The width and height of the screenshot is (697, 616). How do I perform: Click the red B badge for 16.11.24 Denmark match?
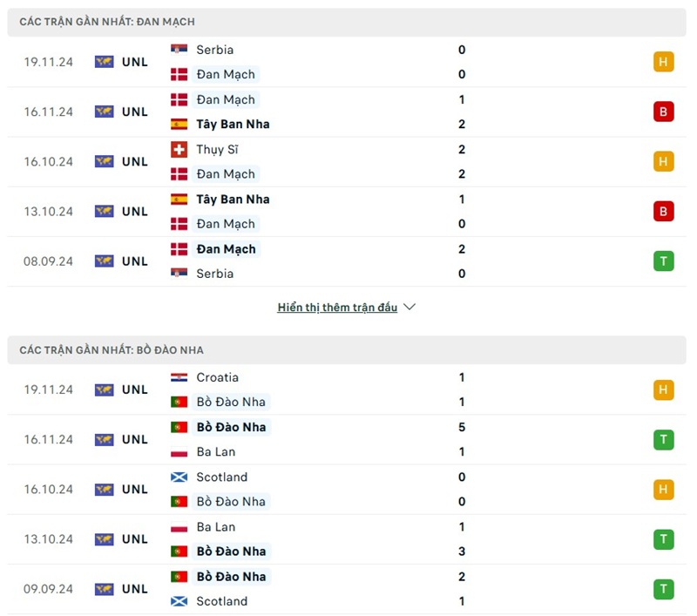663,112
